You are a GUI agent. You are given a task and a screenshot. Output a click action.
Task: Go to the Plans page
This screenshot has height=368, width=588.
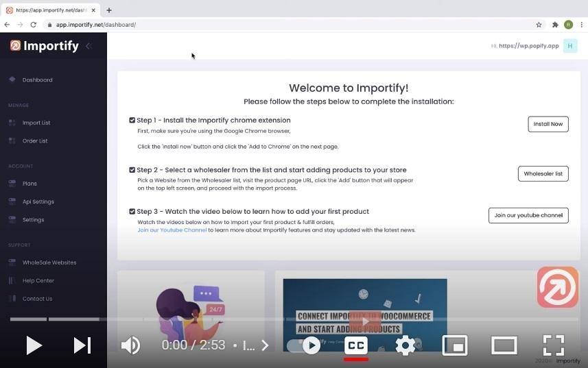click(30, 184)
